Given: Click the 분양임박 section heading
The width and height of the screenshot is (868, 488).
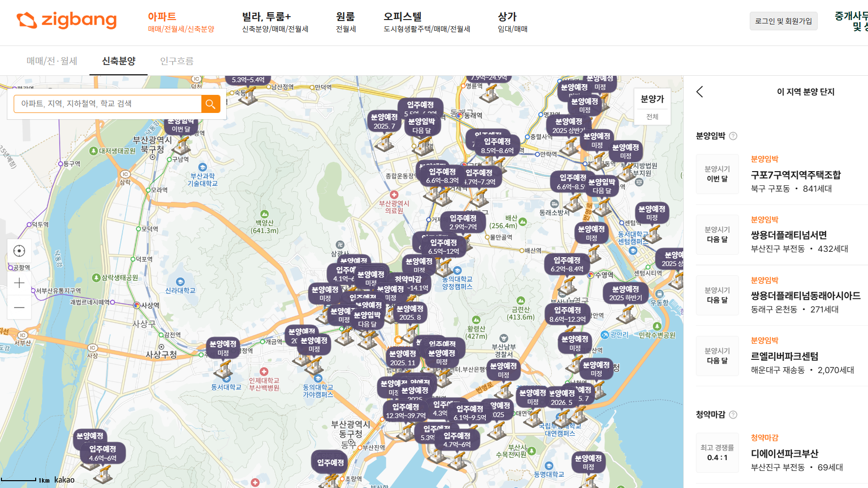Looking at the screenshot, I should (711, 136).
